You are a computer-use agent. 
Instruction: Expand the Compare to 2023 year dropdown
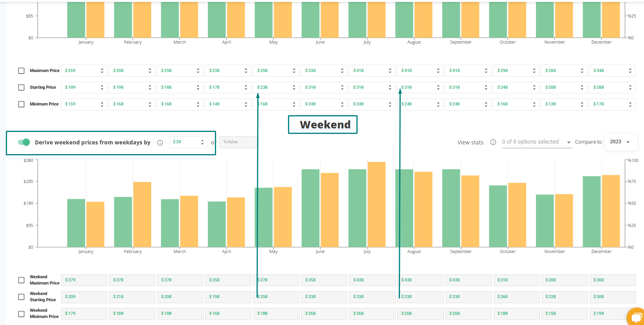coord(621,142)
